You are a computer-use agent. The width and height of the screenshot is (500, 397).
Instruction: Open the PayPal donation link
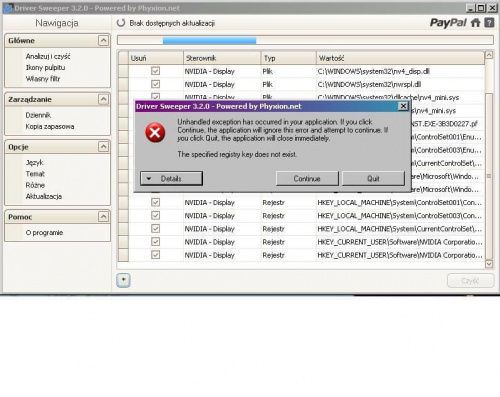(448, 23)
